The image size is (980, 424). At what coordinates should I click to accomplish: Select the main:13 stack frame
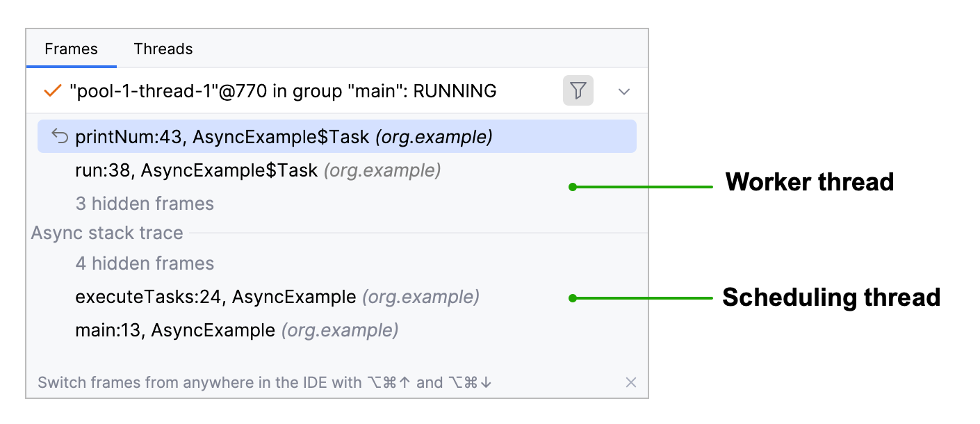(174, 329)
